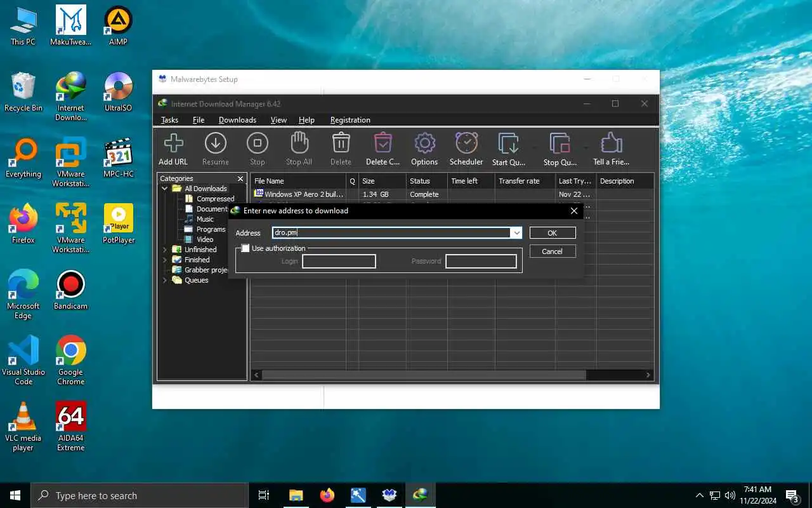Open Bandicam desktop shortcut
Screen dimensions: 812x508
[71, 290]
